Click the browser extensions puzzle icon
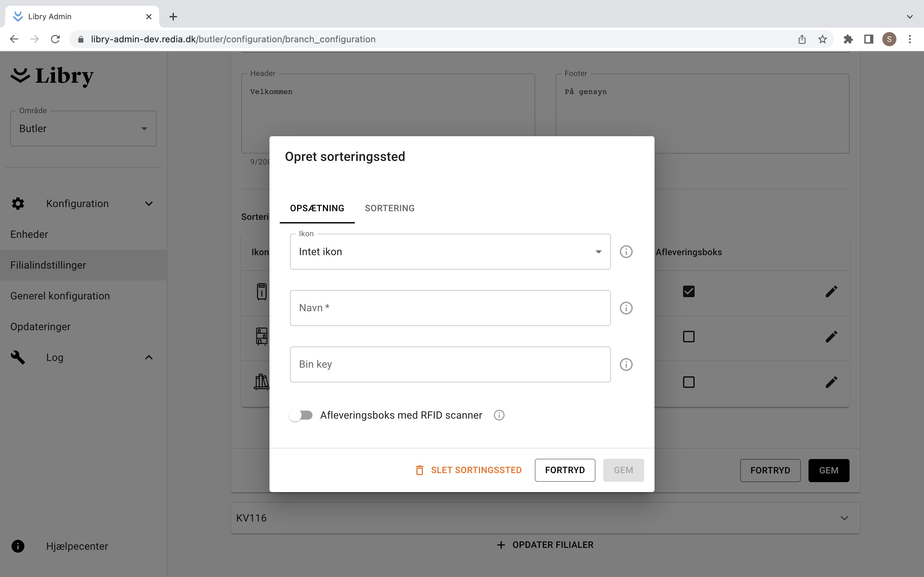Viewport: 924px width, 577px height. pyautogui.click(x=848, y=39)
